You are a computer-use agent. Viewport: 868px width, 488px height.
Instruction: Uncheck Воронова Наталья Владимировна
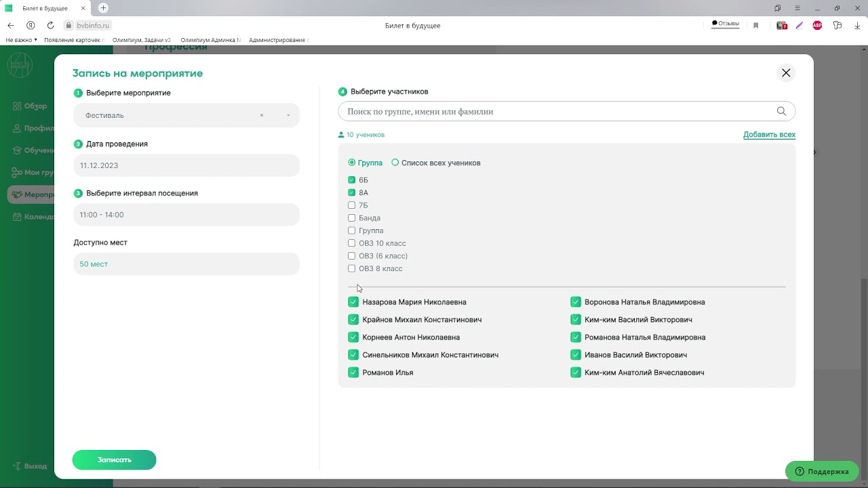coord(576,302)
